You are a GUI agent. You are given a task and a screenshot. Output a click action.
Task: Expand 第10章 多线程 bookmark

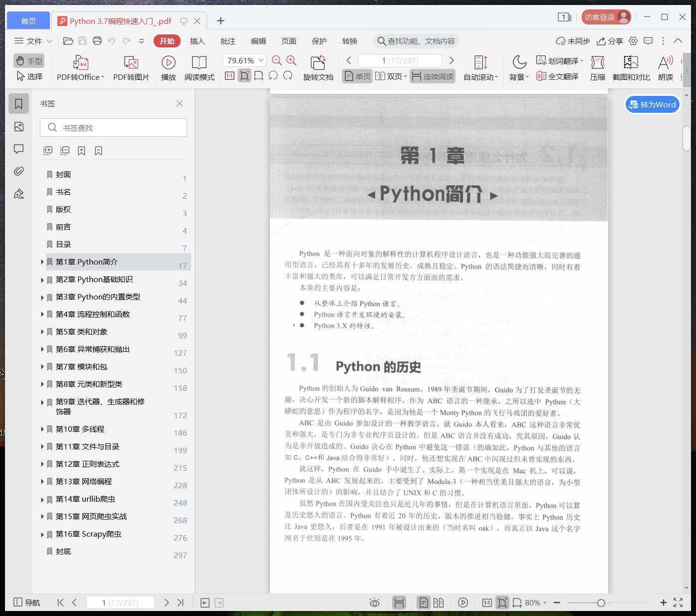[42, 430]
